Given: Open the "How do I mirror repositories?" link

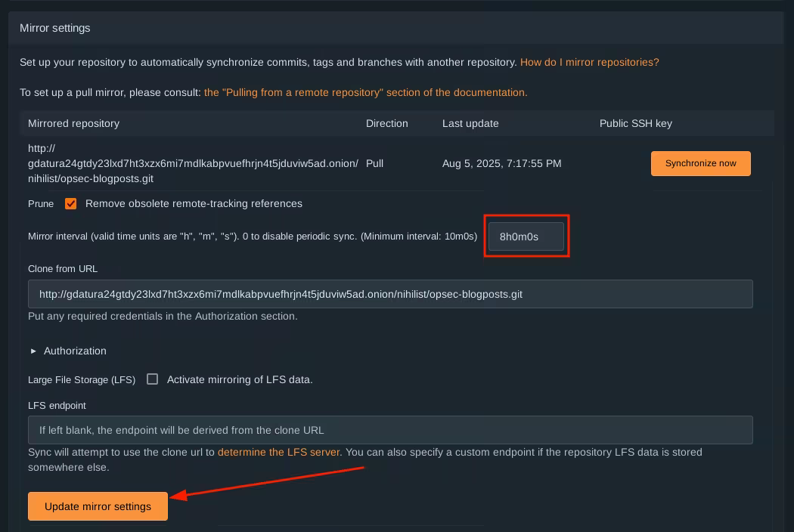Looking at the screenshot, I should click(589, 62).
